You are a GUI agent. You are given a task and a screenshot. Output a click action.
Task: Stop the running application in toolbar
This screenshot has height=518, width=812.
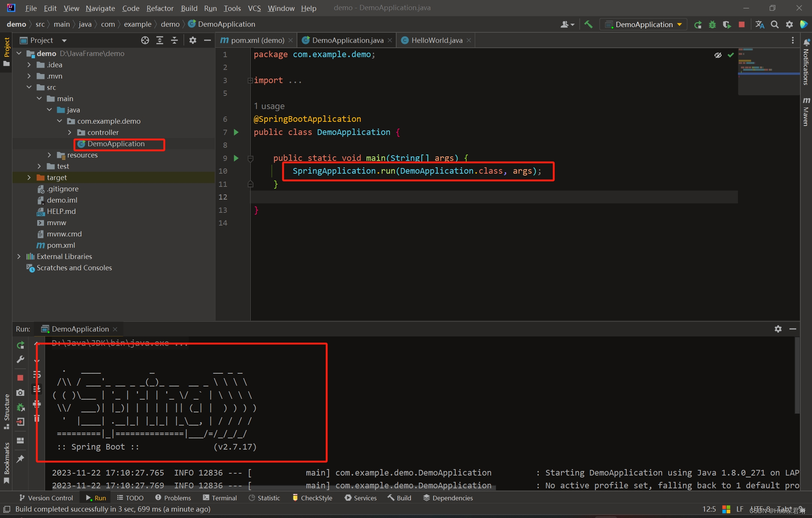click(742, 24)
